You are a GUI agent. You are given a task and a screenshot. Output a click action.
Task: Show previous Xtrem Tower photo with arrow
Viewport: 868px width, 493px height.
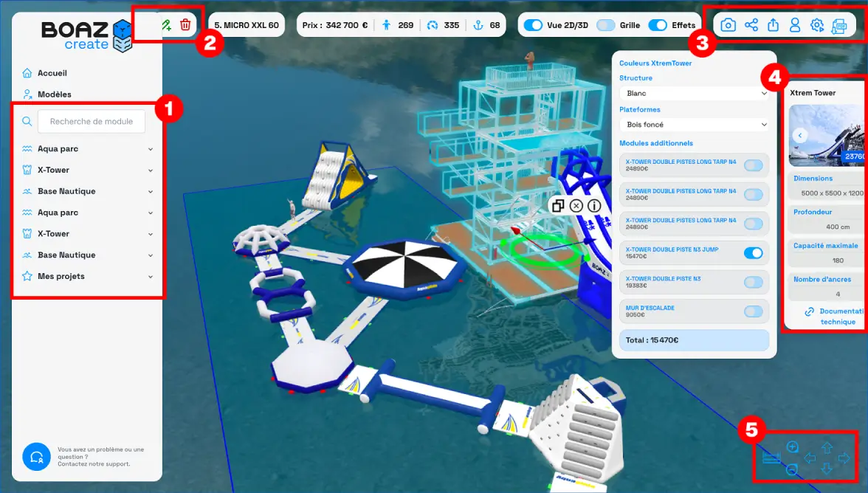[800, 135]
